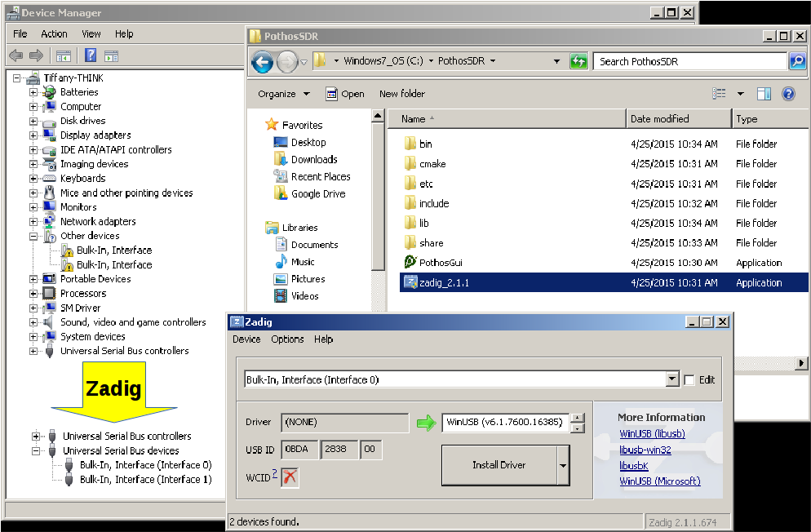Click the Batteries device icon

point(49,92)
